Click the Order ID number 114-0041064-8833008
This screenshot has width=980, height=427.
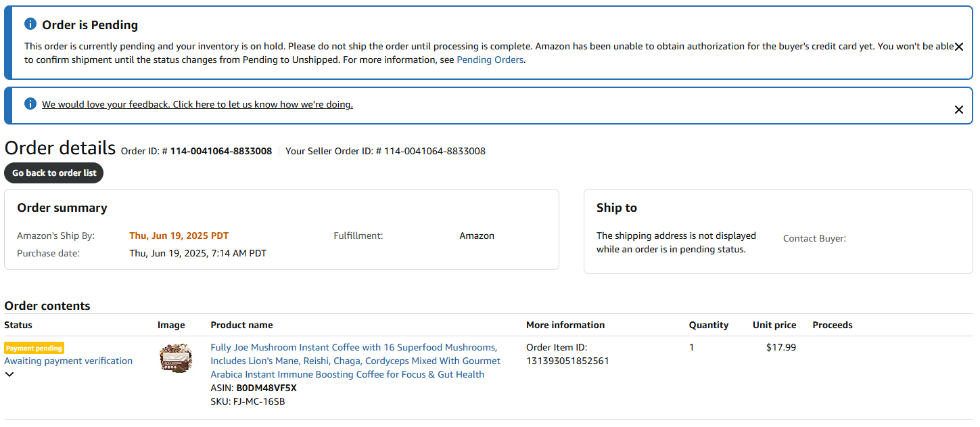pos(221,151)
